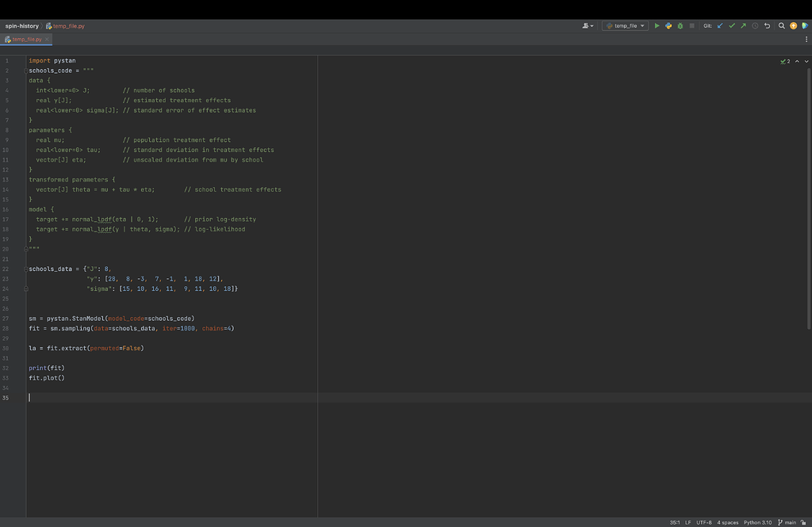The image size is (812, 527).
Task: Launch Code With Me from the teal toolbar icon
Action: point(806,25)
